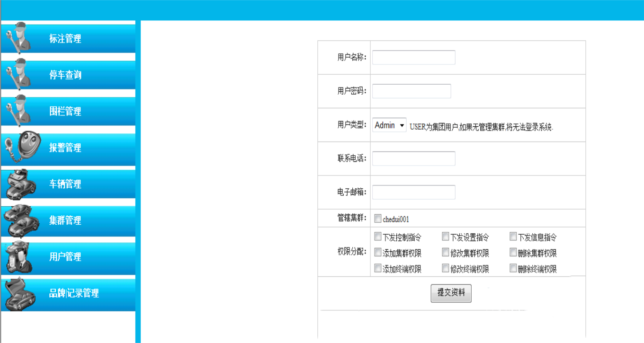Open the 用户类型 Admin dropdown

point(389,125)
